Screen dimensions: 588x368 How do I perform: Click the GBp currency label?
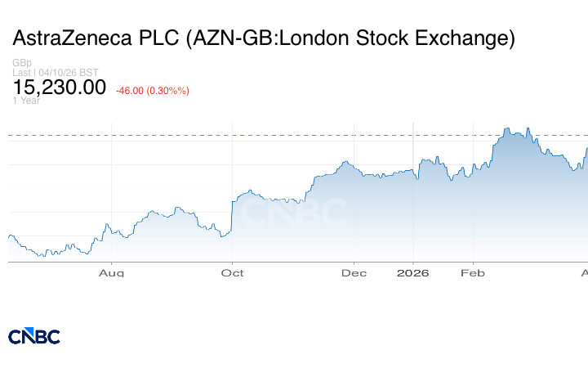pos(22,63)
